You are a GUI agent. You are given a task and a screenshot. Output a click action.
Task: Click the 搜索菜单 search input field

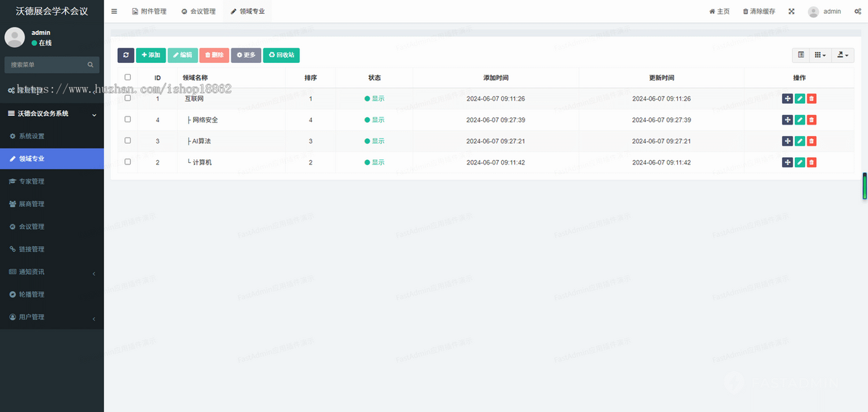coord(47,65)
